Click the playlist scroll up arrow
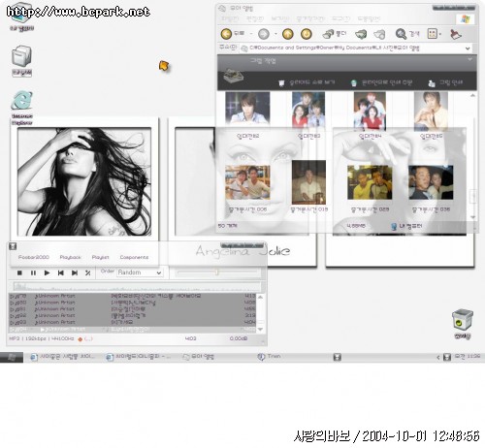 (261, 296)
